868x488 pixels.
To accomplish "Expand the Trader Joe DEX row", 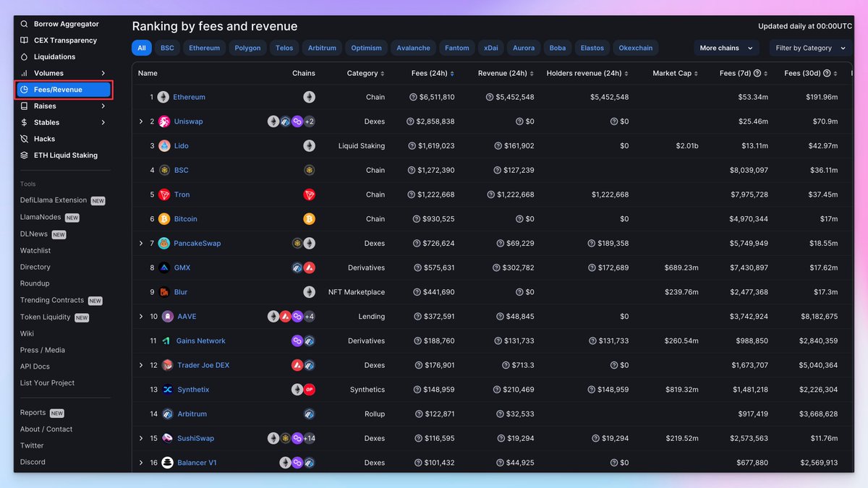I will [x=141, y=365].
